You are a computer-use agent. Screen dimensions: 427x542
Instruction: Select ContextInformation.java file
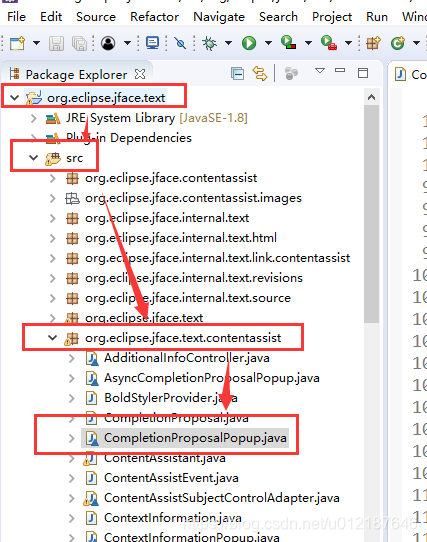point(173,518)
